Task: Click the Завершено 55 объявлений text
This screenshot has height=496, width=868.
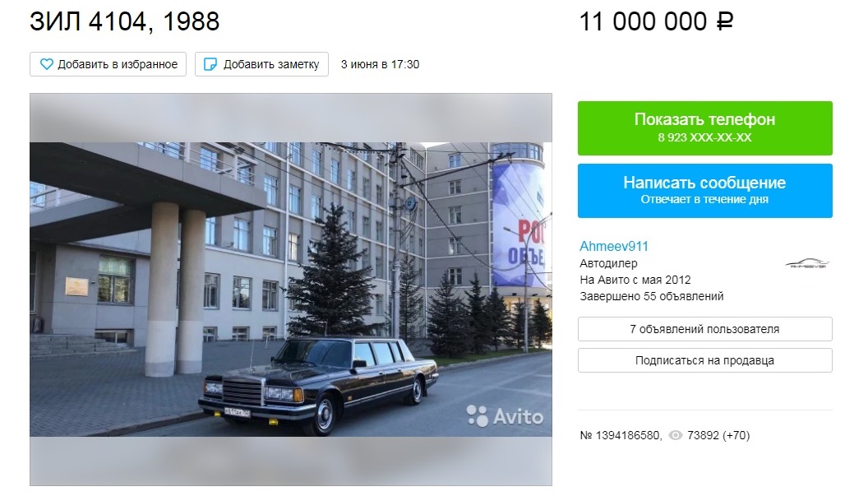Action: [652, 296]
